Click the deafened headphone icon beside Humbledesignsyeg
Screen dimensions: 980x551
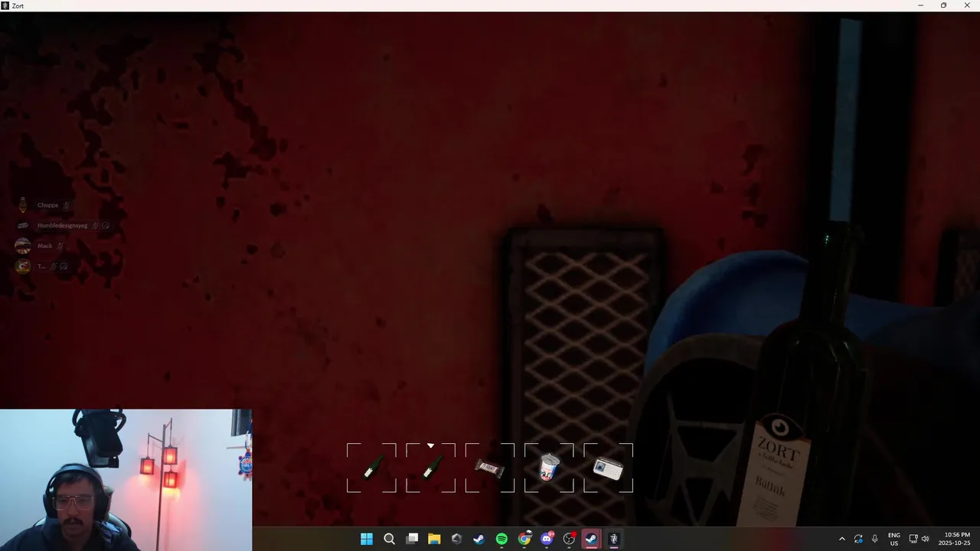106,226
